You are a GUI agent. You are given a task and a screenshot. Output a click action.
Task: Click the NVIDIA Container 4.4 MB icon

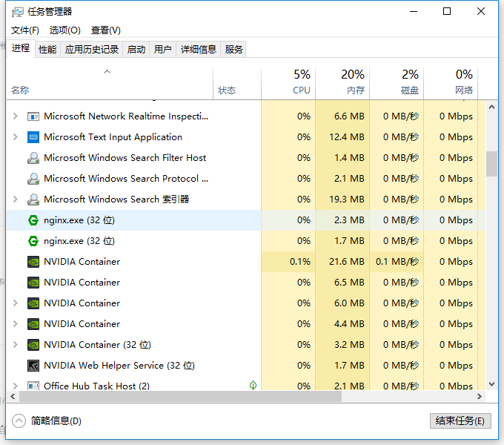pos(33,324)
